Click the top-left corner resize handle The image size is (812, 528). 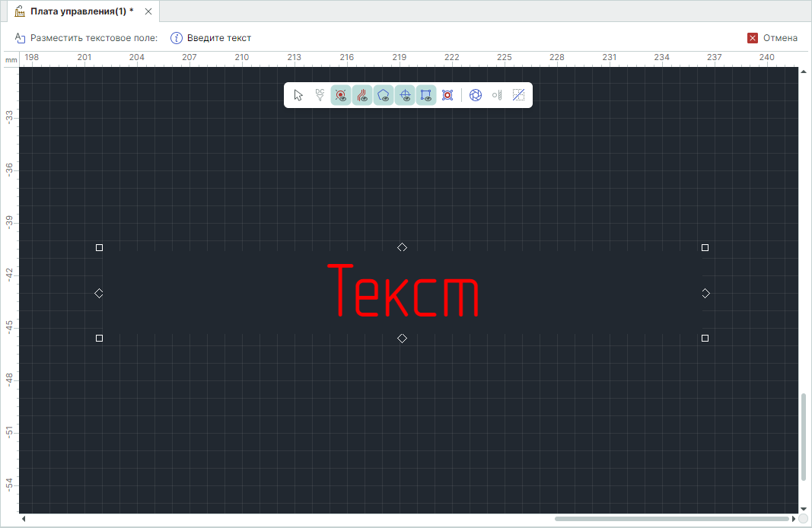click(x=99, y=247)
